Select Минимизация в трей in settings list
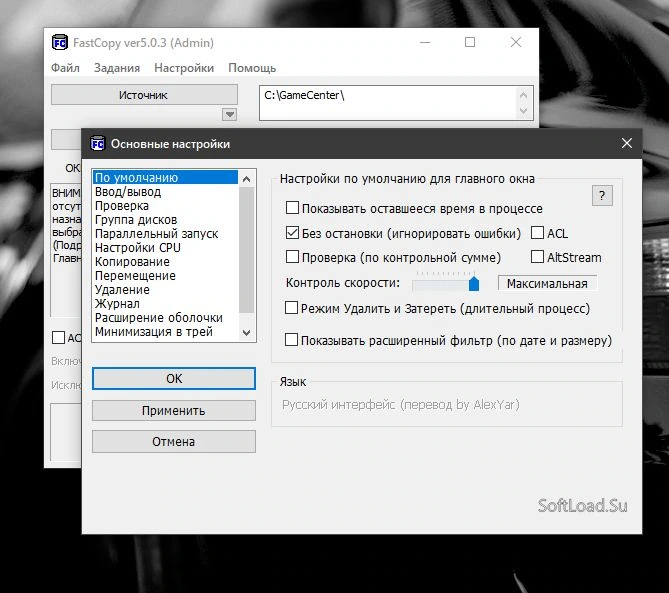This screenshot has height=593, width=669. tap(165, 331)
